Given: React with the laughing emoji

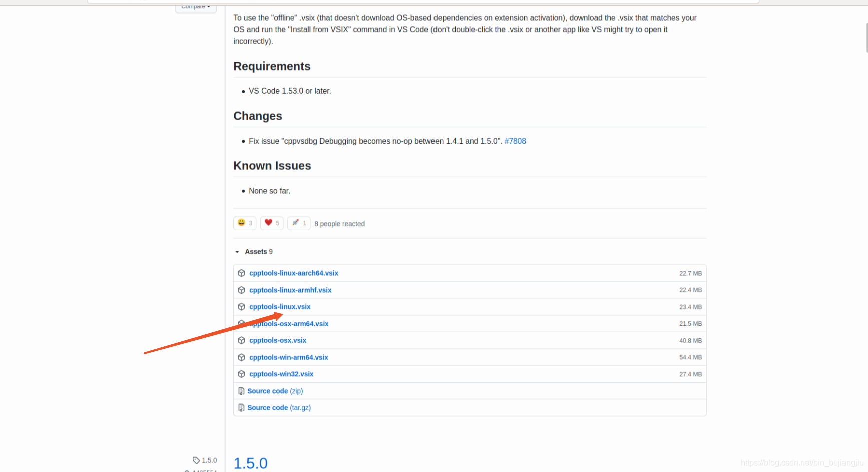Looking at the screenshot, I should (x=245, y=223).
